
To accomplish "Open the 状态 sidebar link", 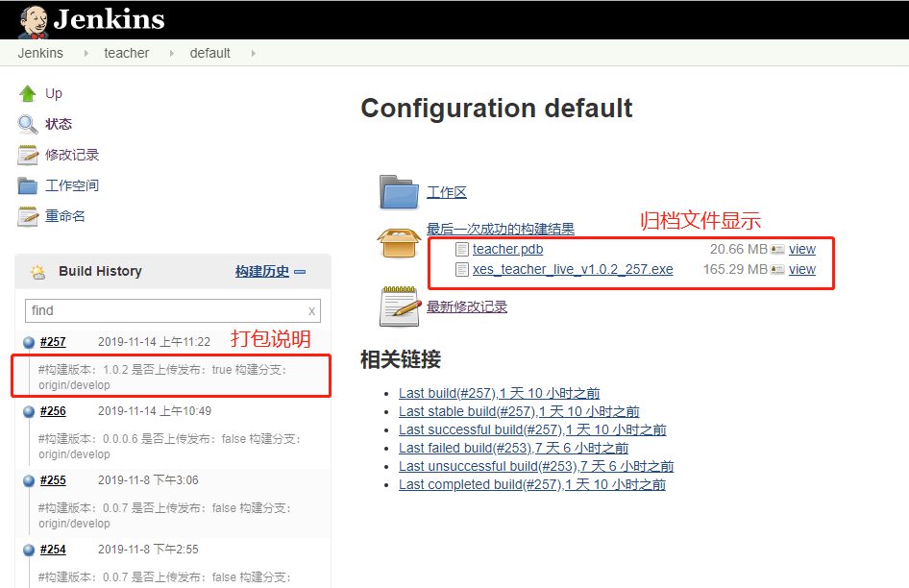I will [59, 124].
